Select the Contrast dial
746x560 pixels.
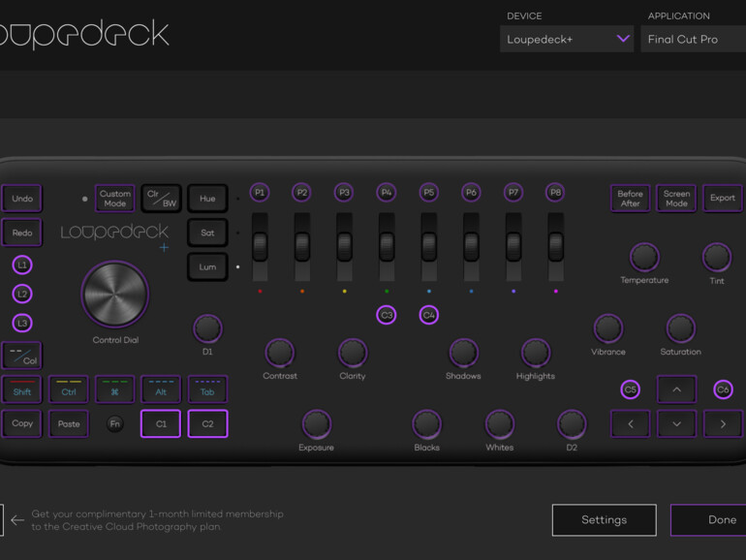(279, 352)
